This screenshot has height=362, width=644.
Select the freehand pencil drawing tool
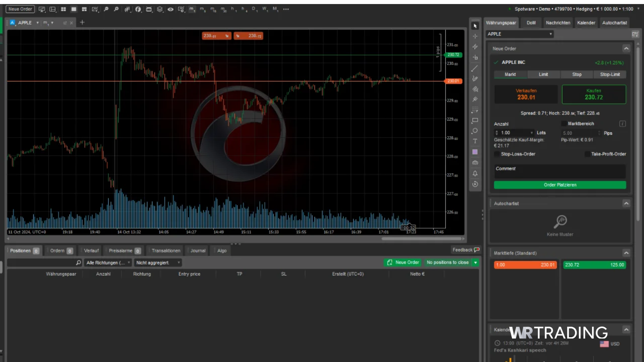(475, 79)
